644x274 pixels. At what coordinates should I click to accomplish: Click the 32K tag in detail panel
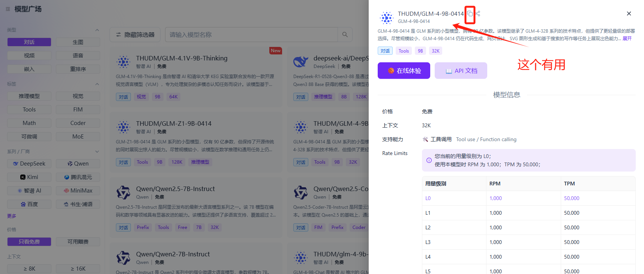click(x=435, y=51)
